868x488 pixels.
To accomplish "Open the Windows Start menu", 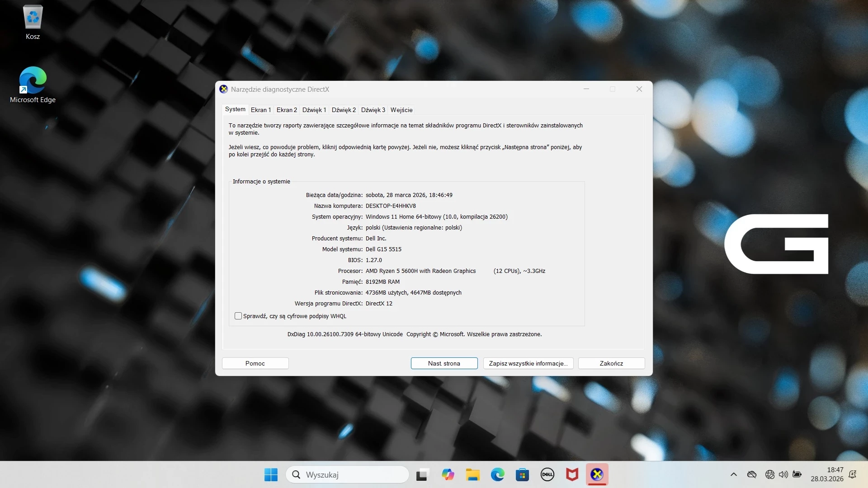I will [270, 474].
